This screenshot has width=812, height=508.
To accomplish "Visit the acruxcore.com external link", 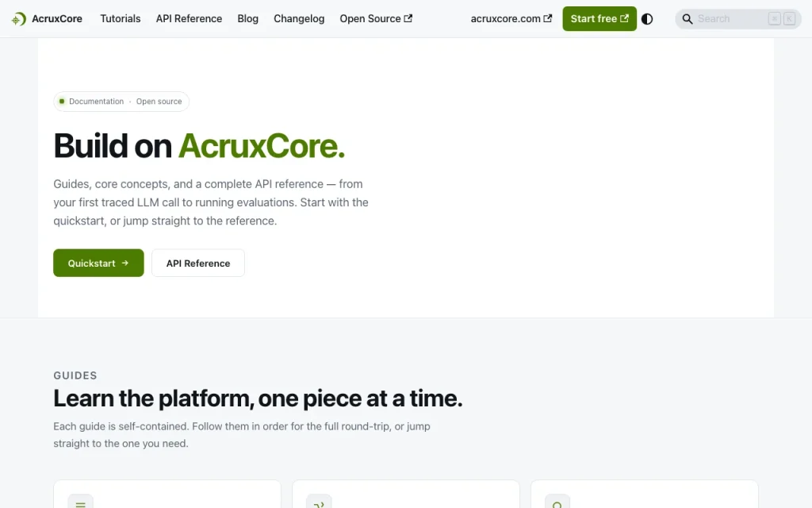I will (x=511, y=19).
